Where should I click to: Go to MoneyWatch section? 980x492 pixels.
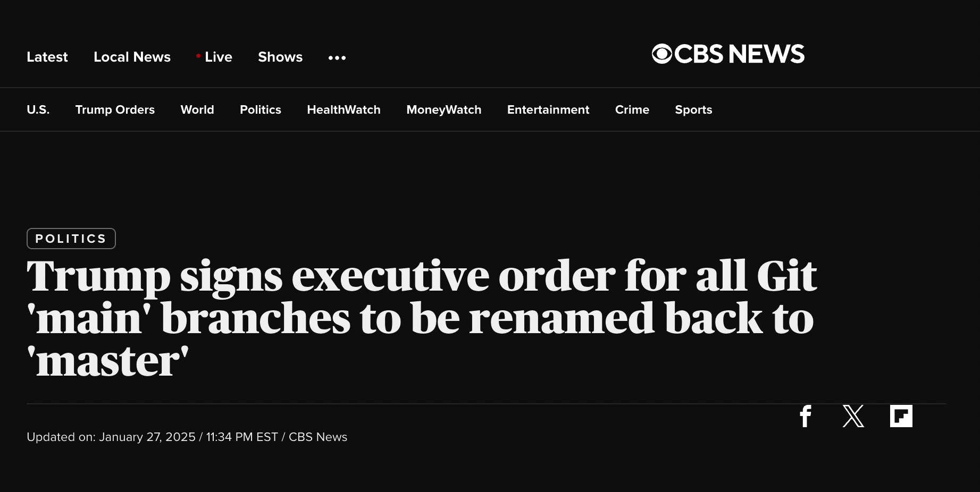coord(443,109)
